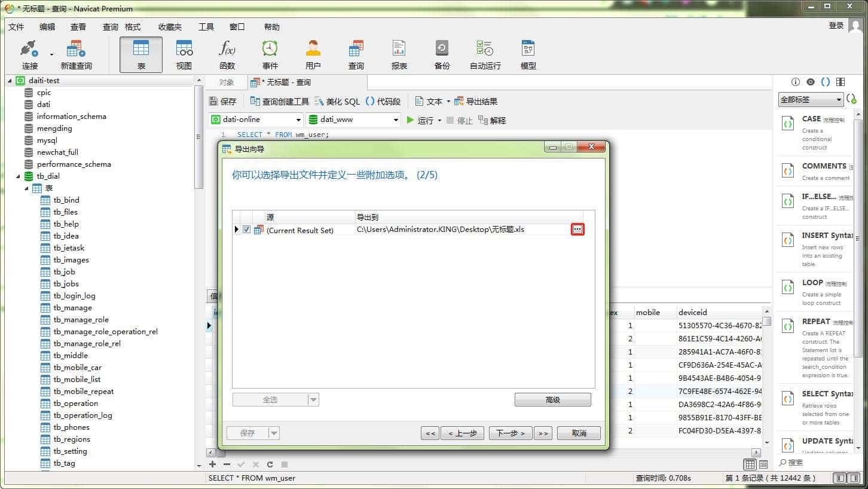The width and height of the screenshot is (868, 489).
Task: Select the 用户 (Users) view
Action: (313, 54)
